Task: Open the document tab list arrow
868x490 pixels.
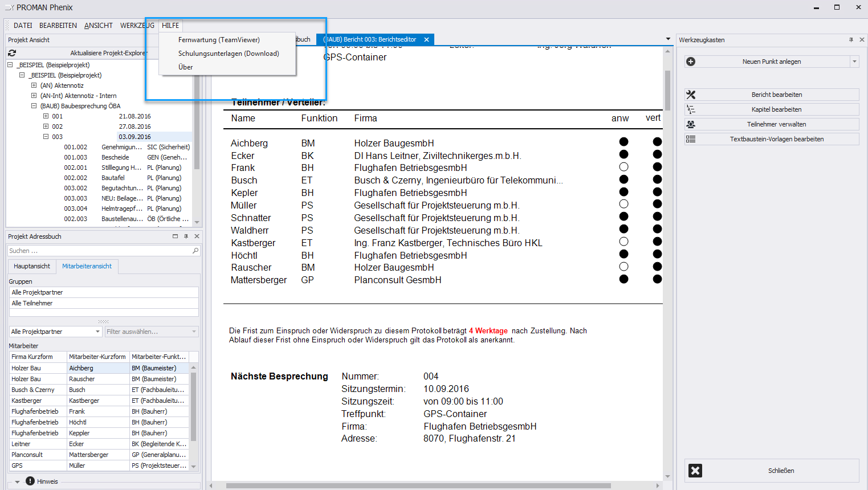Action: click(668, 39)
